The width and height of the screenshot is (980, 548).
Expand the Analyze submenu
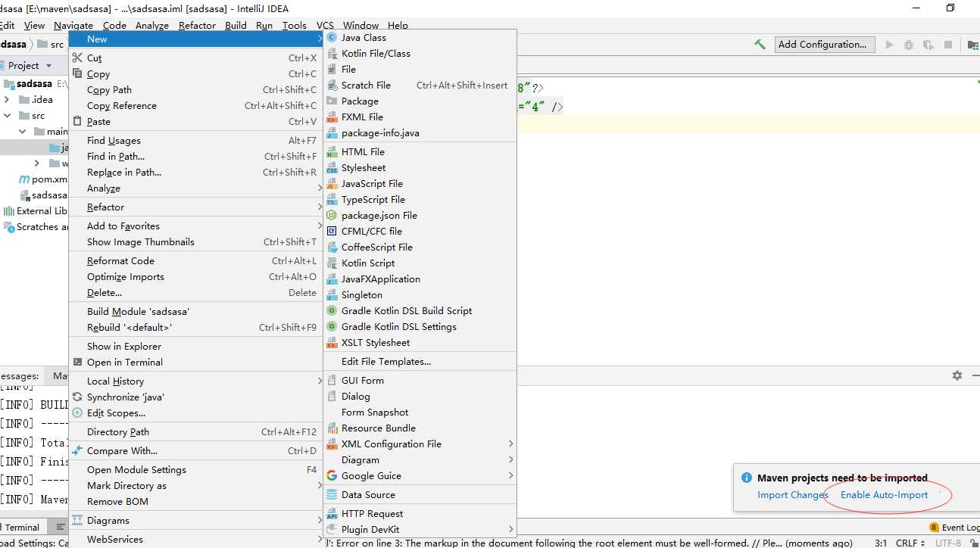point(320,188)
